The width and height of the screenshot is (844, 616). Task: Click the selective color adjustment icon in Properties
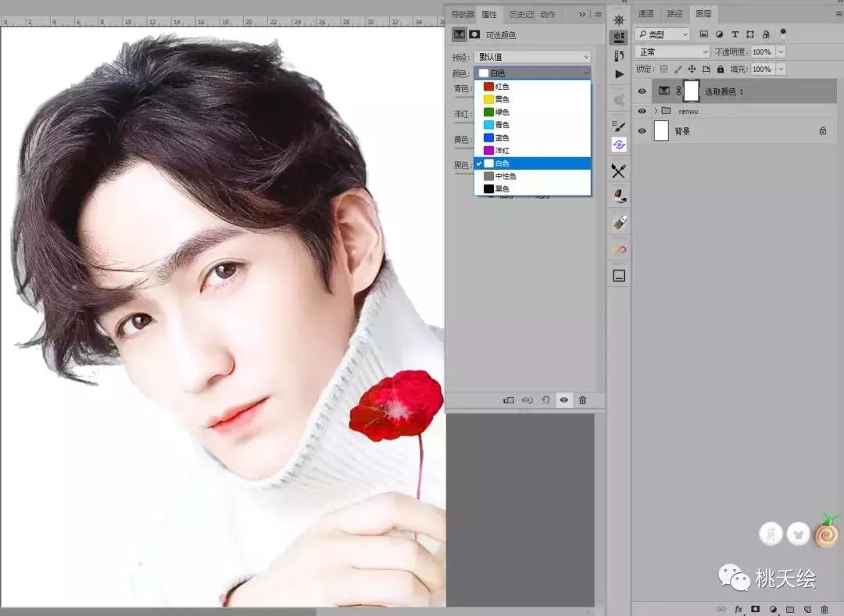click(460, 34)
